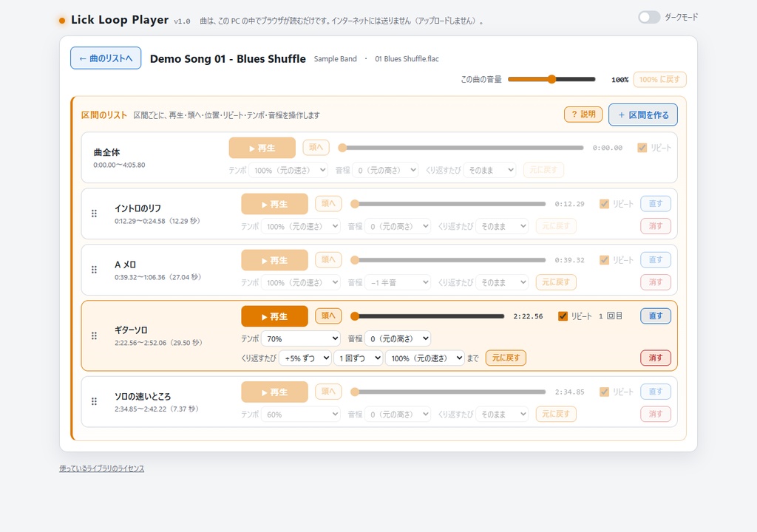Image resolution: width=757 pixels, height=532 pixels.
Task: Toggle repeat checkbox for イントロのリフ
Action: (x=604, y=204)
